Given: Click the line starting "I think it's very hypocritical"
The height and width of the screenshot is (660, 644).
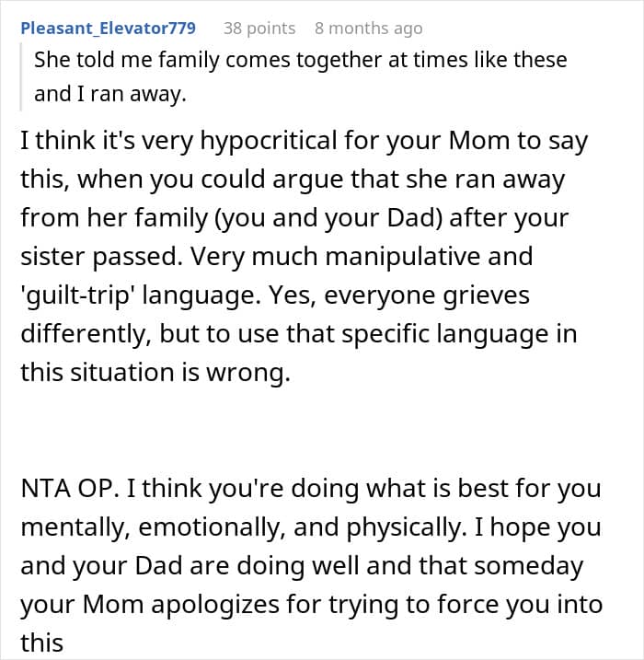Looking at the screenshot, I should [304, 143].
